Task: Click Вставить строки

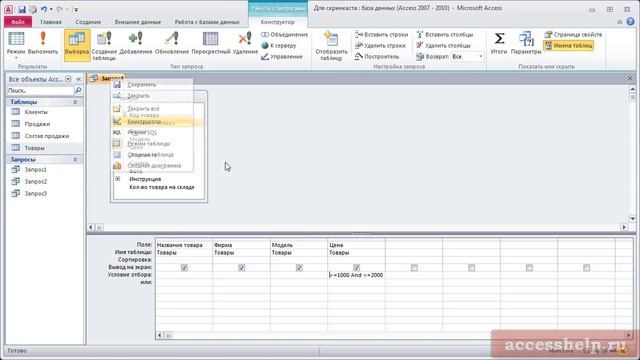Action: tap(381, 35)
